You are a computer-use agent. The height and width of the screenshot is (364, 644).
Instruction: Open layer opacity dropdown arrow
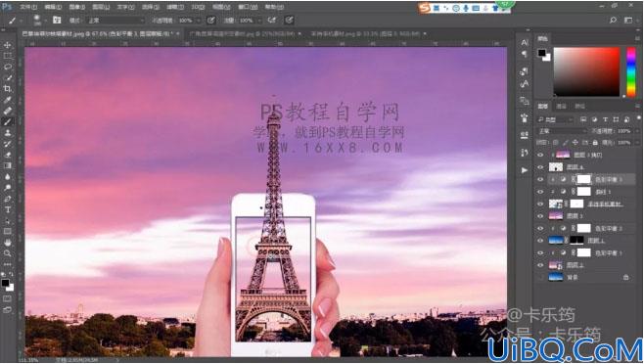coord(636,131)
